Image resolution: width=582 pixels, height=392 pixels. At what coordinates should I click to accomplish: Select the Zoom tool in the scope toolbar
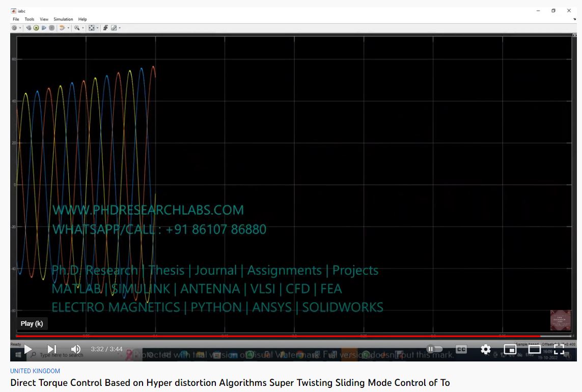(76, 28)
